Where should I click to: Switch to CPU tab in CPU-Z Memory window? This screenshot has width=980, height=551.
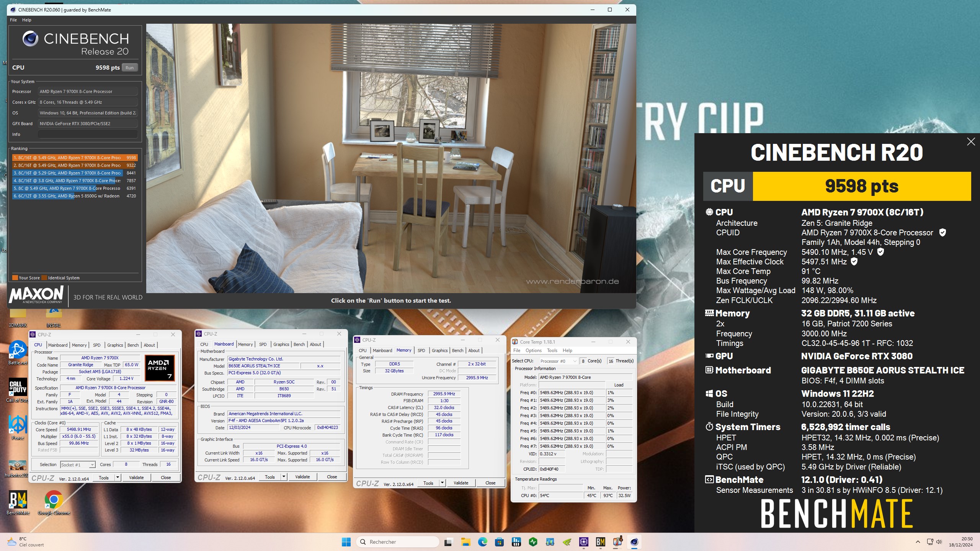(363, 350)
